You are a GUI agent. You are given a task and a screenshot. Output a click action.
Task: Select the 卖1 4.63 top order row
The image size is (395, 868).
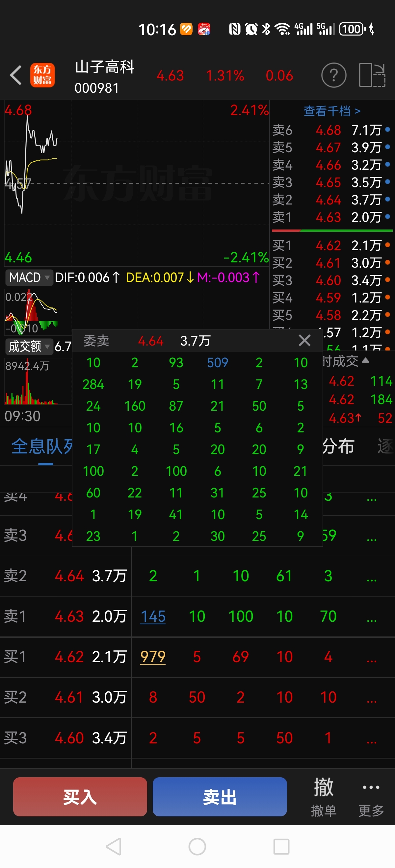click(x=332, y=218)
